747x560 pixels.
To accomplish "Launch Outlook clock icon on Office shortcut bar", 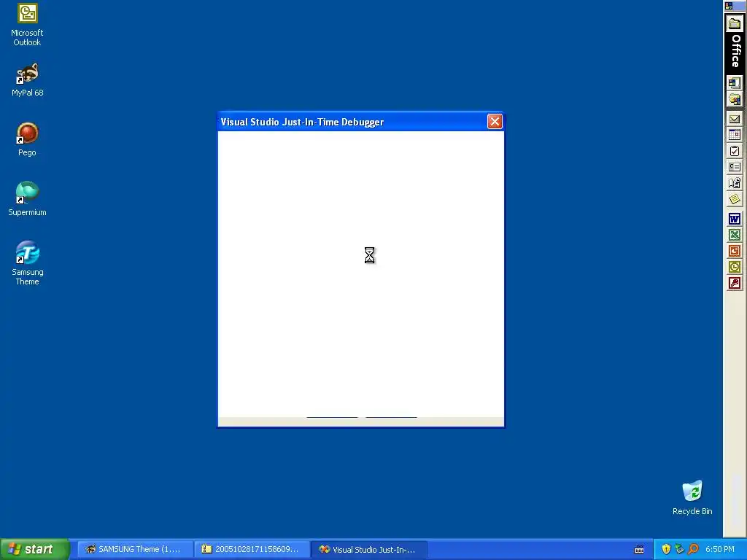I will point(735,267).
